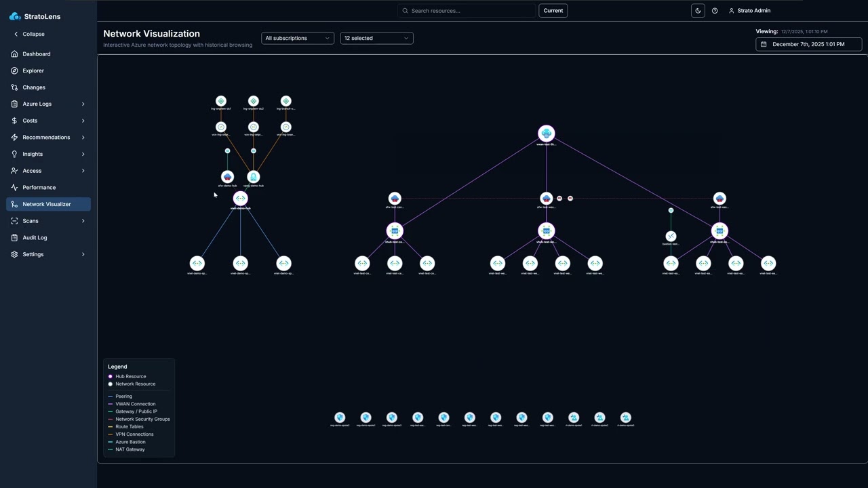Screen dimensions: 868x488
Task: Select the afw-test-wes firewall node
Action: coord(547,199)
